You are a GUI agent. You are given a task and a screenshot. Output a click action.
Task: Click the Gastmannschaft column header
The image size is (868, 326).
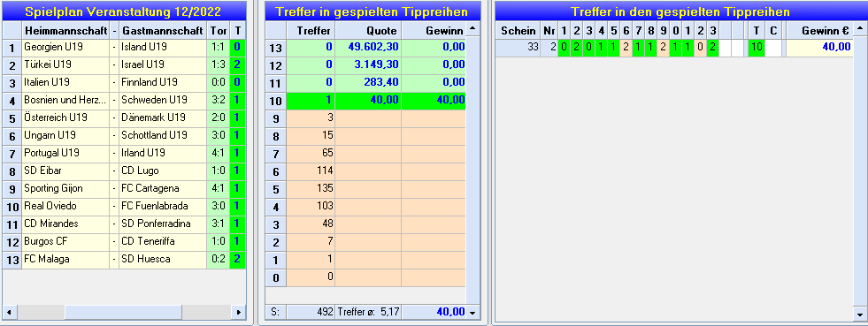163,29
